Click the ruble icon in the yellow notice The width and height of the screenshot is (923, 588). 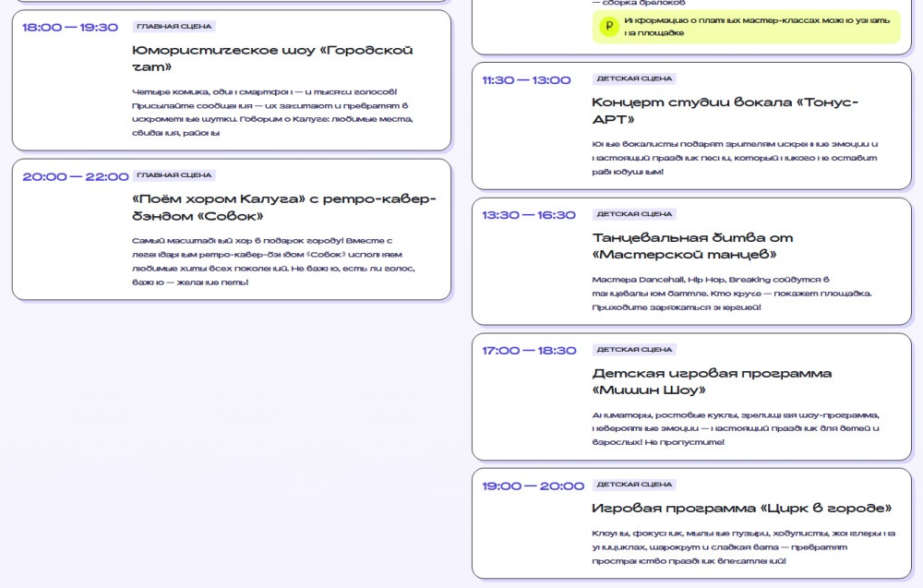point(609,27)
